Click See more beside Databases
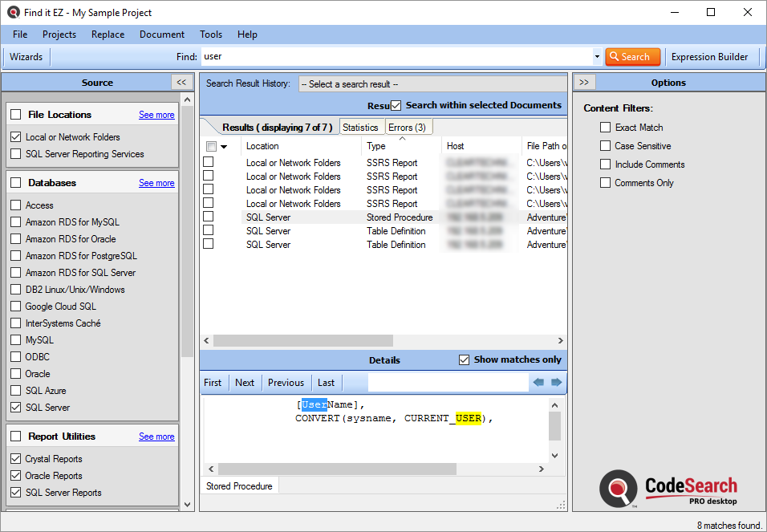The image size is (767, 532). coord(156,183)
